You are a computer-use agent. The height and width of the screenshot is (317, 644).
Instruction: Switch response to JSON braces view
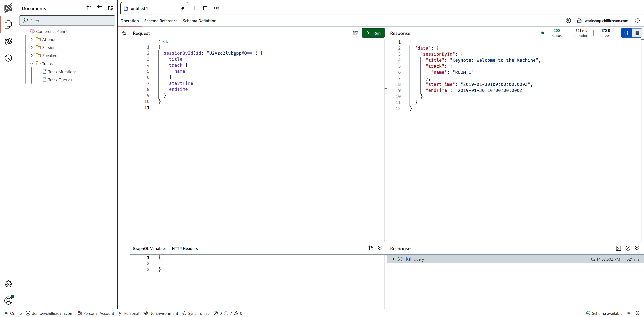[626, 33]
